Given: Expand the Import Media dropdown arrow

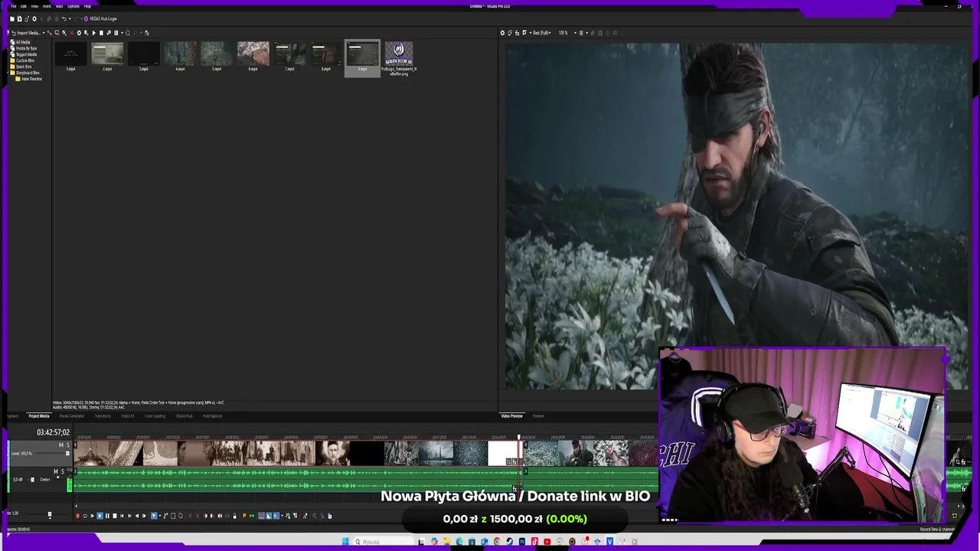Looking at the screenshot, I should [44, 33].
